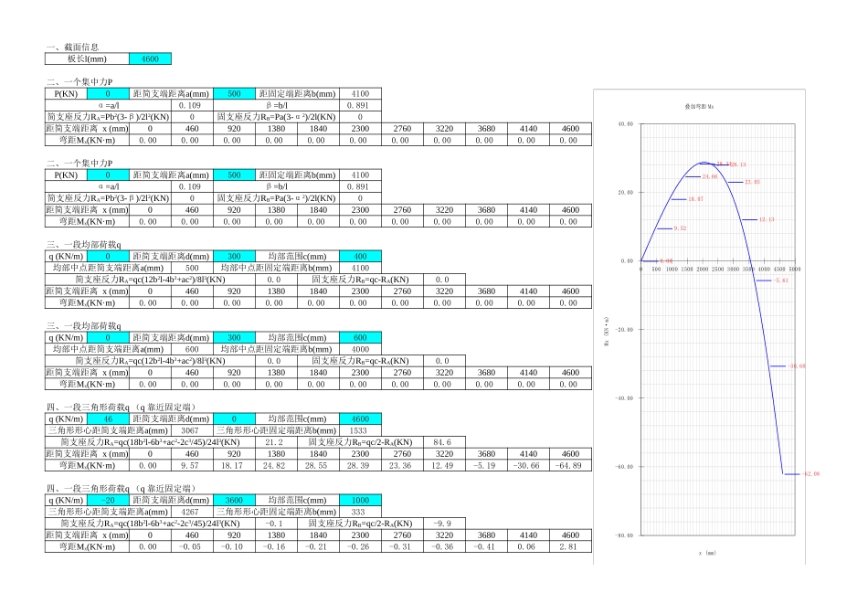Select the moment value 24.82 cell

tap(276, 466)
